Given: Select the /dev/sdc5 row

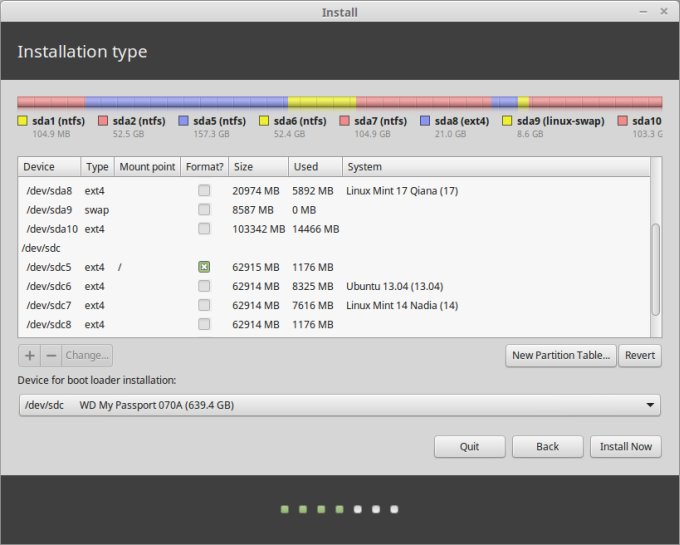Looking at the screenshot, I should pos(334,267).
